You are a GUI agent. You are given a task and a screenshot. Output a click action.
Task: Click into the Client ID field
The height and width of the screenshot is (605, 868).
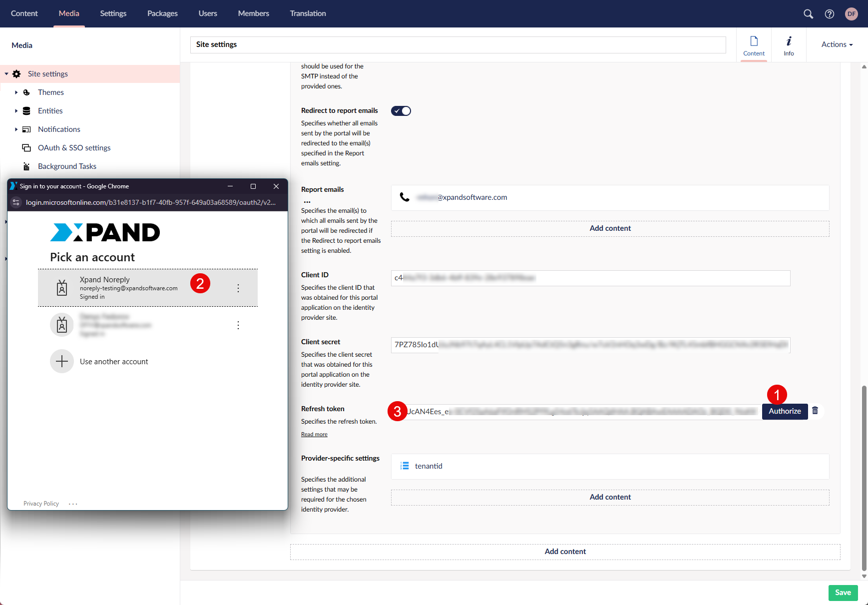(x=590, y=278)
